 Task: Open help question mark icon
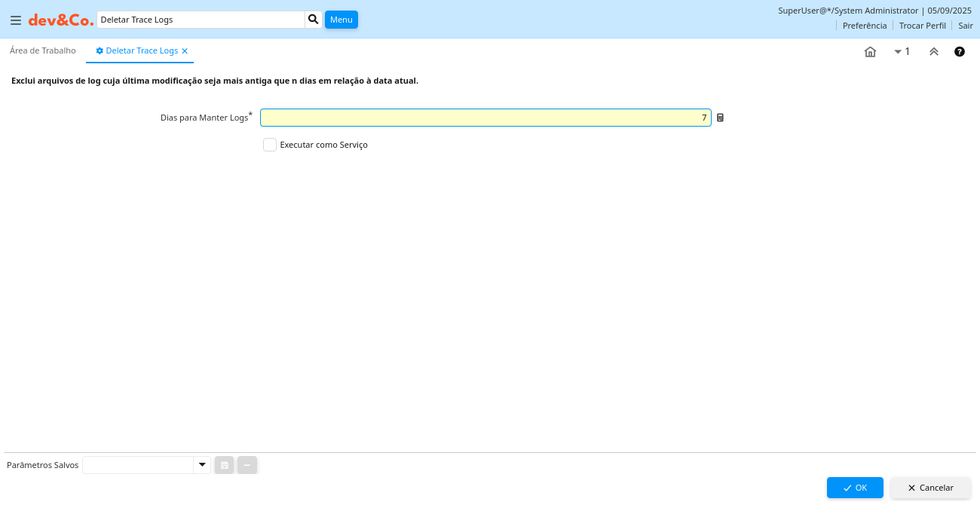click(960, 52)
